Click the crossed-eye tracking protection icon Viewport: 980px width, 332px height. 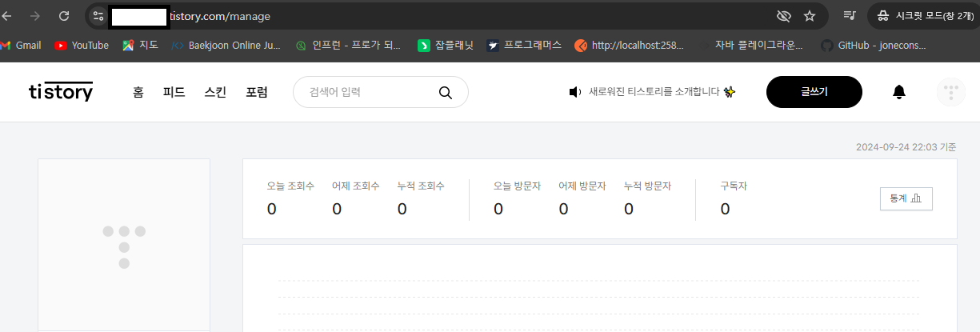(x=783, y=15)
